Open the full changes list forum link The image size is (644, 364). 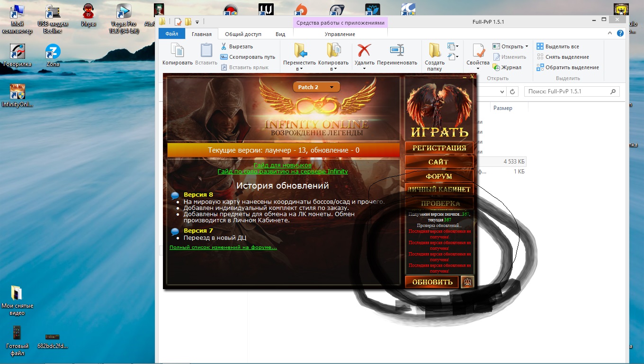pos(223,247)
